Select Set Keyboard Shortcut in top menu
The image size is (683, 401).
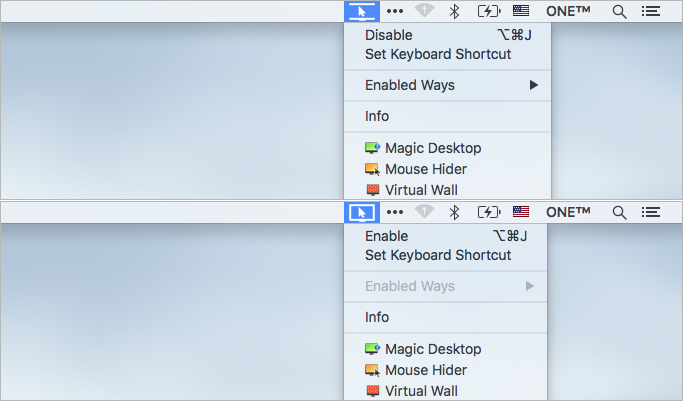point(438,54)
